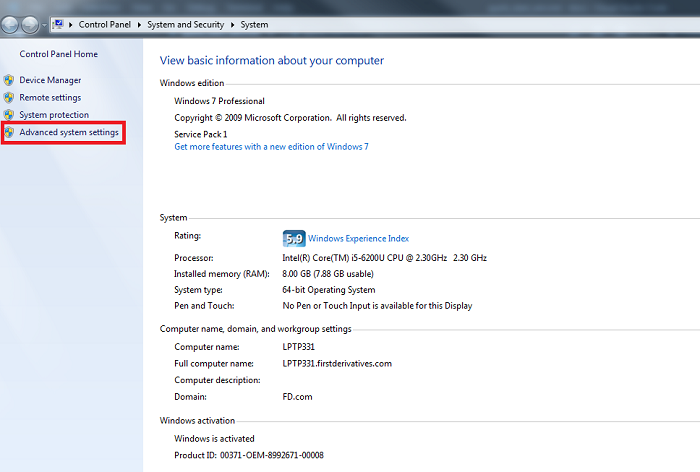Click the No Pen or Touch Input text
700x472 pixels.
[377, 306]
